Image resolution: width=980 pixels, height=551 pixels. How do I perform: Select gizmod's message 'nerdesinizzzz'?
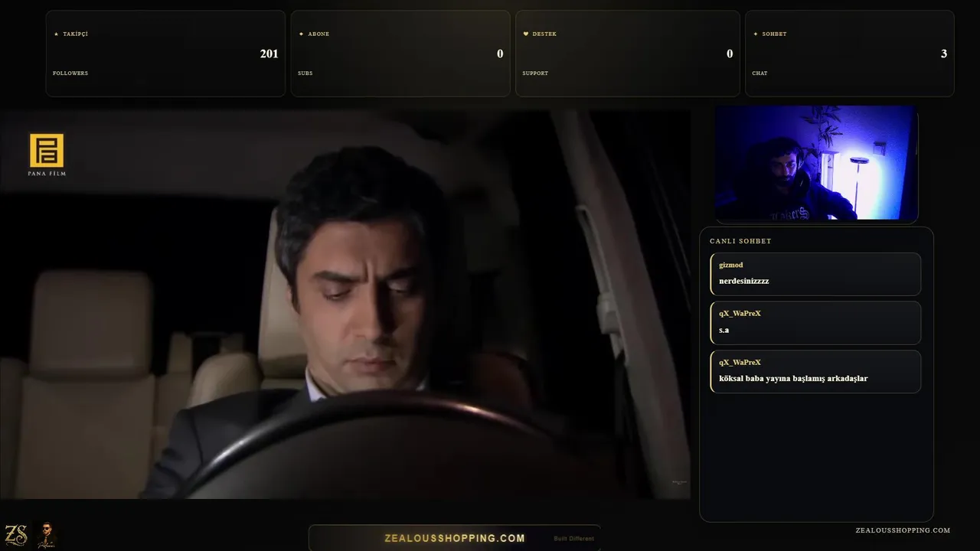(815, 274)
